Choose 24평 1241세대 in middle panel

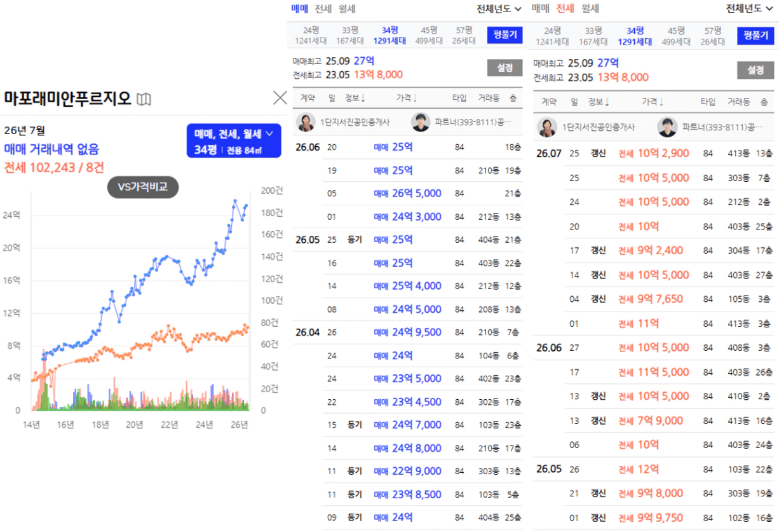coord(311,36)
